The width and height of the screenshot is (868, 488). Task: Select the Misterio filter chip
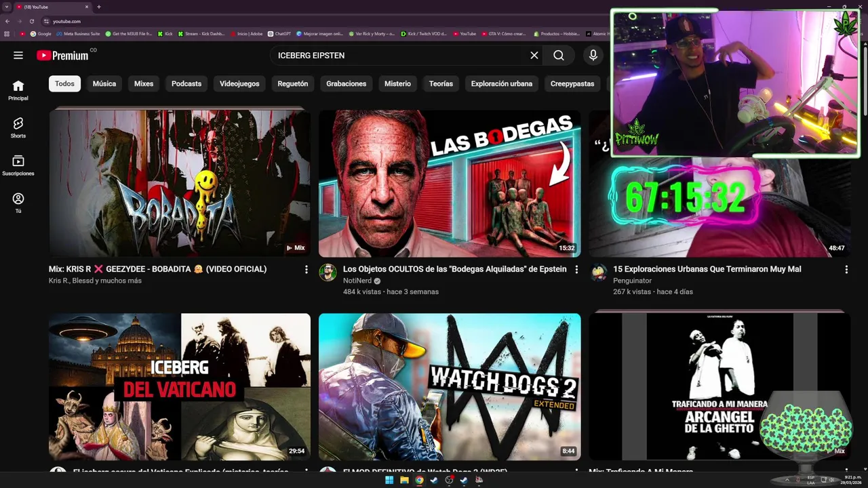(x=397, y=83)
